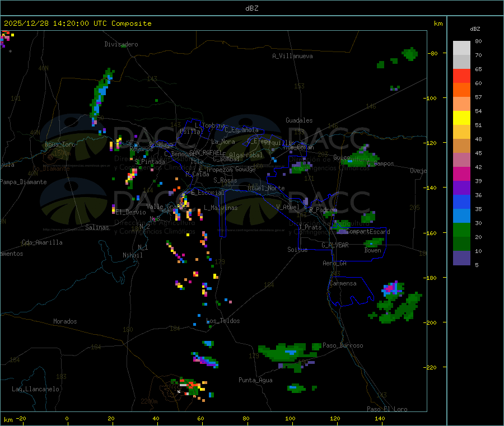Click the Morados map label
The image size is (504, 426).
[x=66, y=321]
